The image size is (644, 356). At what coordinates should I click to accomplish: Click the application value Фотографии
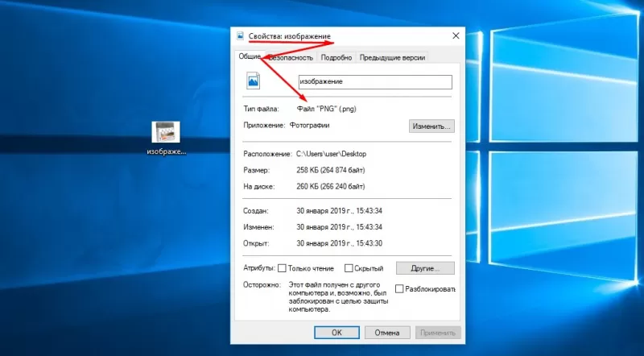click(x=309, y=125)
